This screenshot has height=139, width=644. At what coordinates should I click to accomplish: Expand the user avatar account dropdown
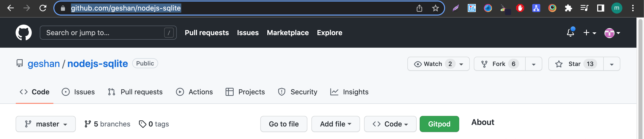612,33
